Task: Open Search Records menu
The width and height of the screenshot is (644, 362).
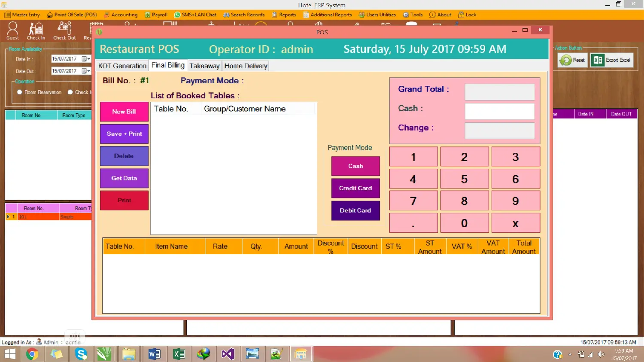Action: click(x=244, y=15)
